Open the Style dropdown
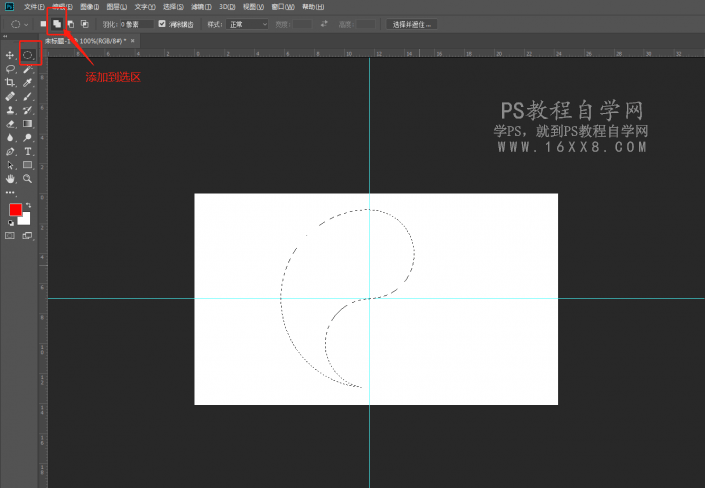 click(247, 24)
